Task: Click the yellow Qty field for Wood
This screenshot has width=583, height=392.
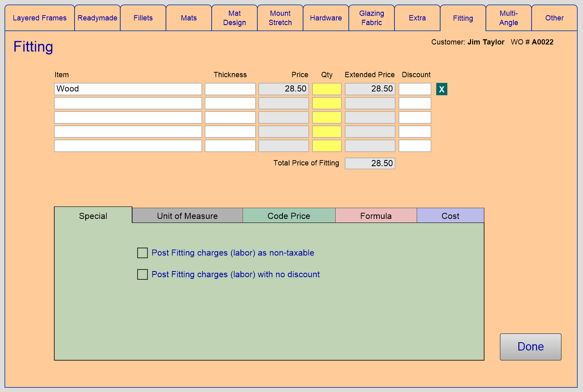Action: coord(326,89)
